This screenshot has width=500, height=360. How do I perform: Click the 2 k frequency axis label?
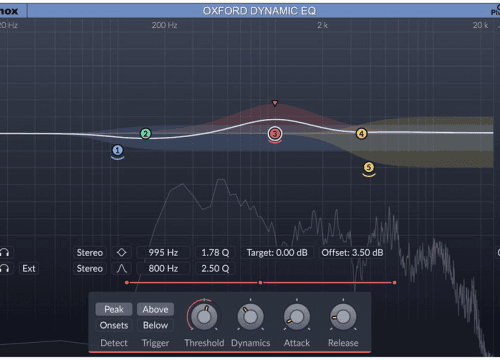coord(322,25)
